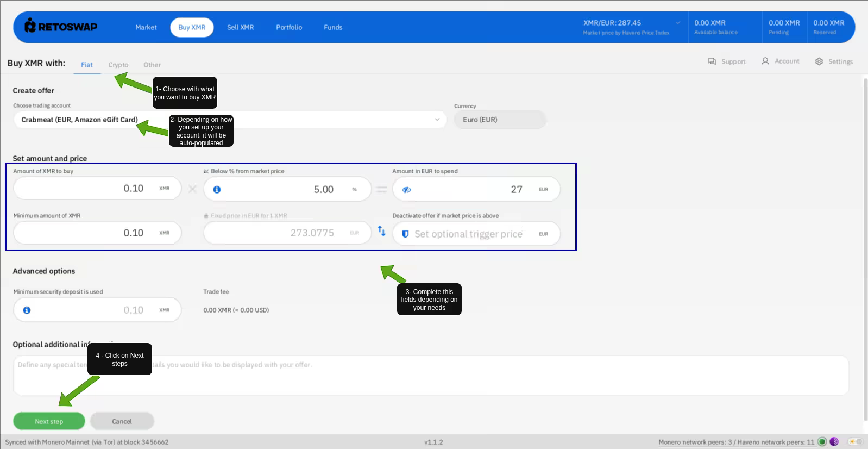Open Account via the person icon
Viewport: 868px width, 449px height.
(765, 61)
